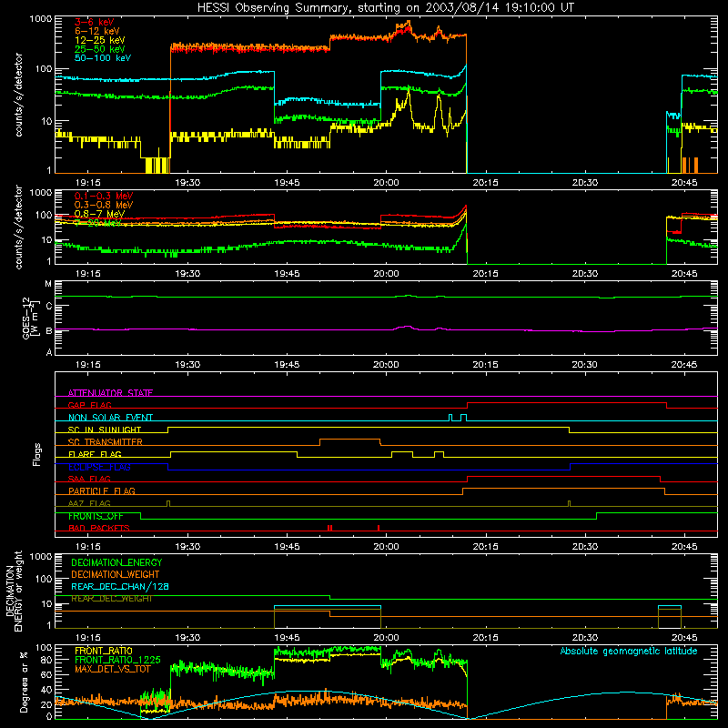The image size is (728, 728).
Task: Select the "3-6 keV" legend label
Action: tap(95, 22)
